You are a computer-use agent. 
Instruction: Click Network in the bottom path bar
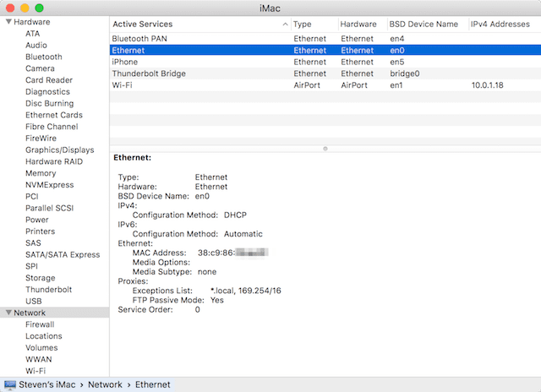tap(107, 384)
